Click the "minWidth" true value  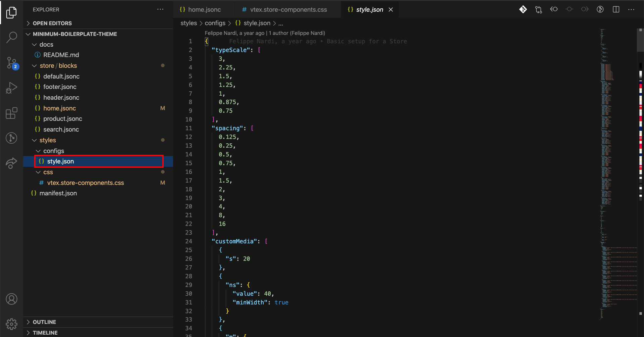[x=281, y=302]
